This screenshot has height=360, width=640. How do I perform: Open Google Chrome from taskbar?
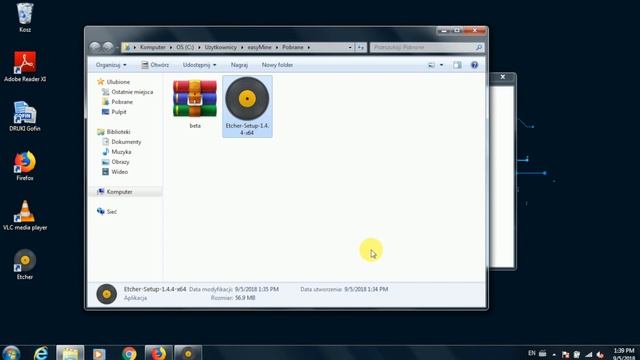[129, 353]
